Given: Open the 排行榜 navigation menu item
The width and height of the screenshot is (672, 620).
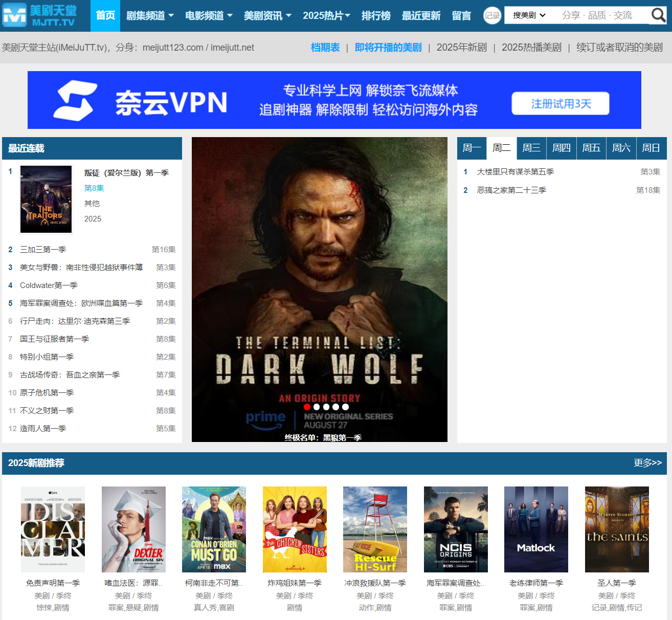Looking at the screenshot, I should point(376,16).
